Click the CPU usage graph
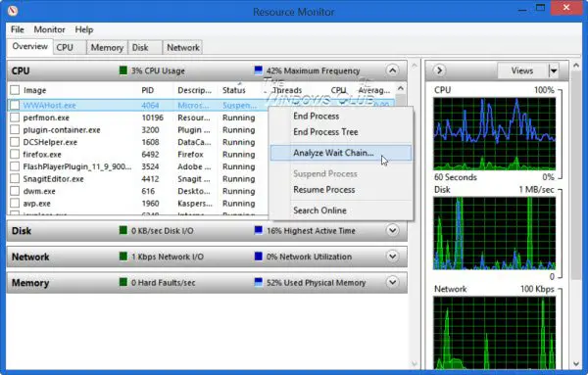 (494, 134)
